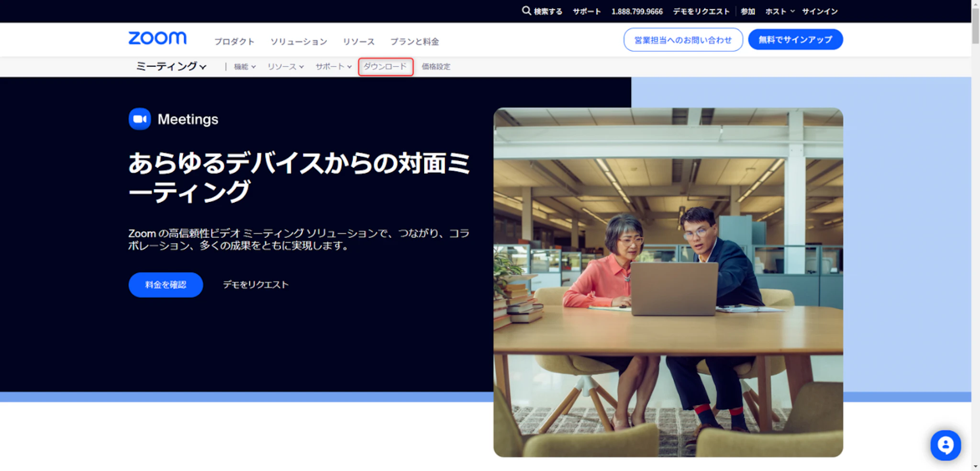
Task: Expand the ミーティング product dropdown
Action: pyautogui.click(x=171, y=67)
